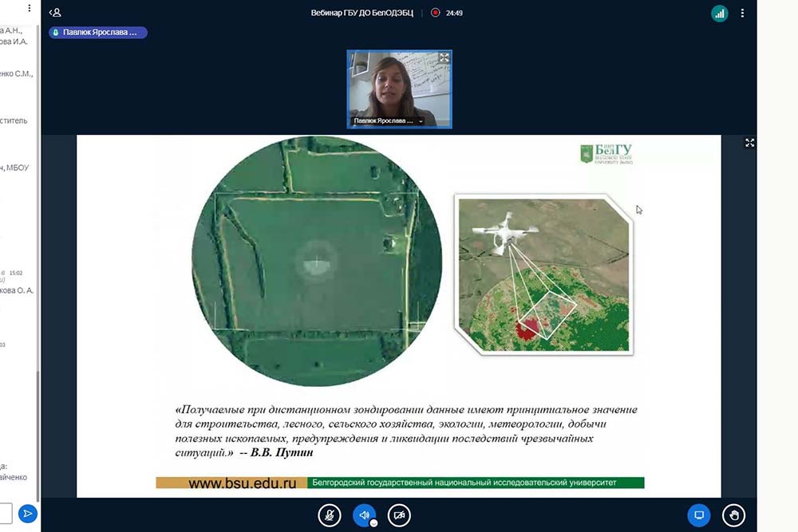Viewport: 798px width, 532px height.
Task: Open dropdown on speaker video name label
Action: click(421, 121)
